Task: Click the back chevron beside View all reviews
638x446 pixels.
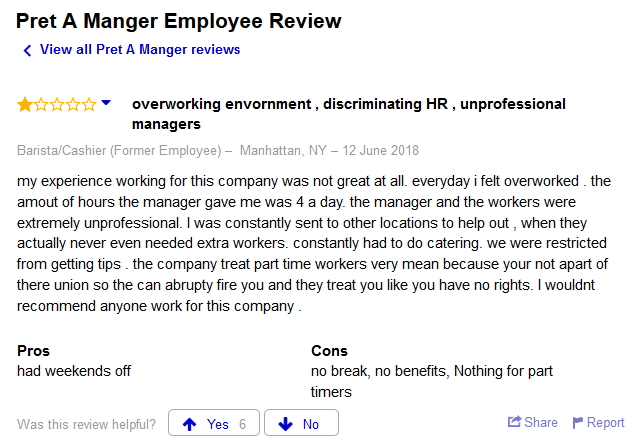Action: point(27,50)
